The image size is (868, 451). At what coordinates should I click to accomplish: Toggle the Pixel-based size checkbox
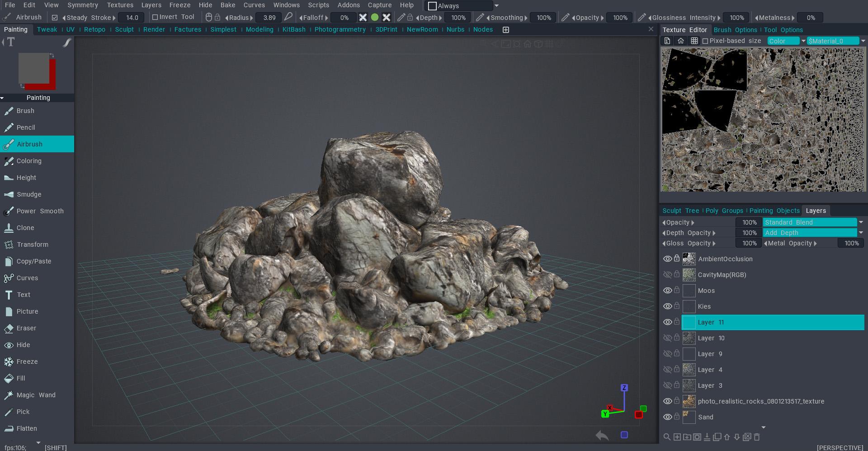705,41
